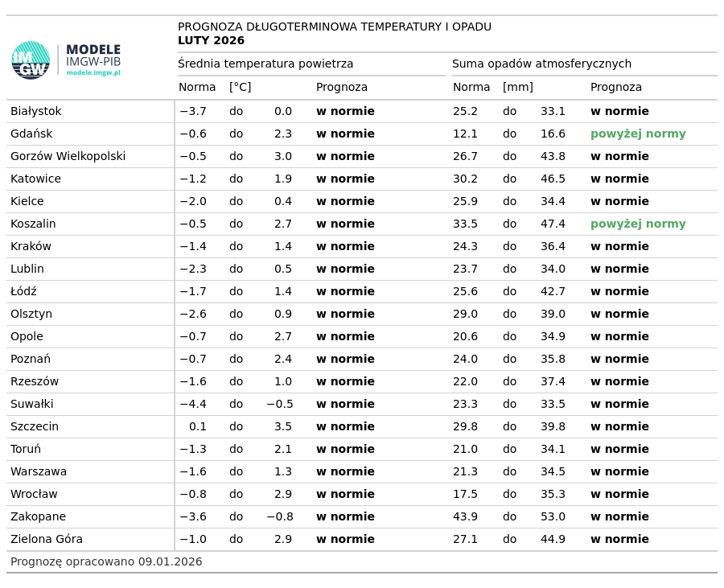
Task: Select the Warszawa city name
Action: [39, 472]
